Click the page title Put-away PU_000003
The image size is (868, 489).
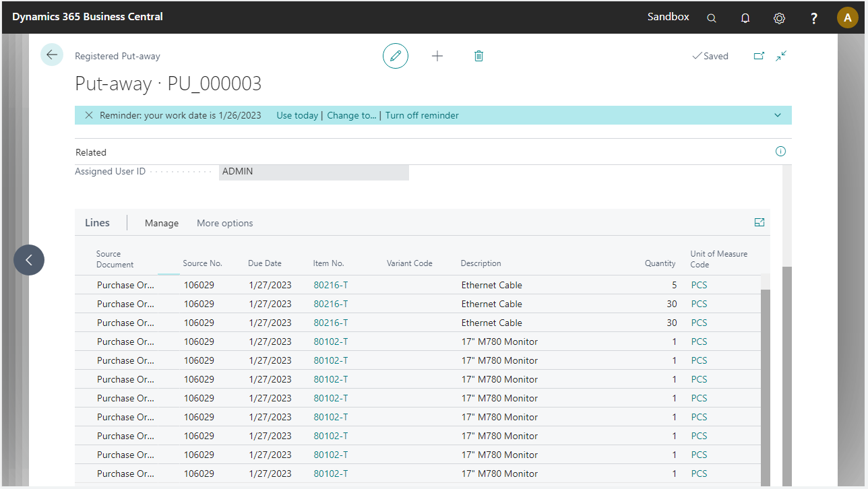click(168, 84)
